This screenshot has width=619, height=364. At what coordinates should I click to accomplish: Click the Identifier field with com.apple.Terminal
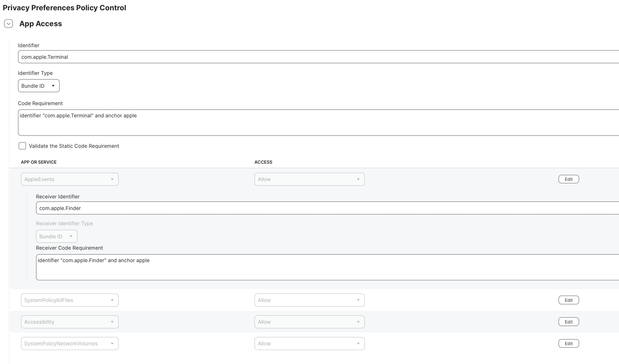318,57
